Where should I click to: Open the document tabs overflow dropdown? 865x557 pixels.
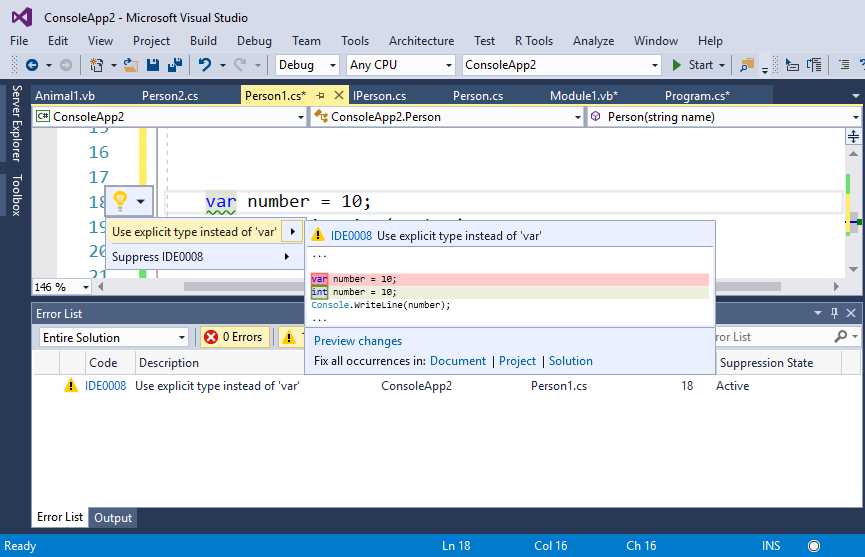(x=856, y=96)
